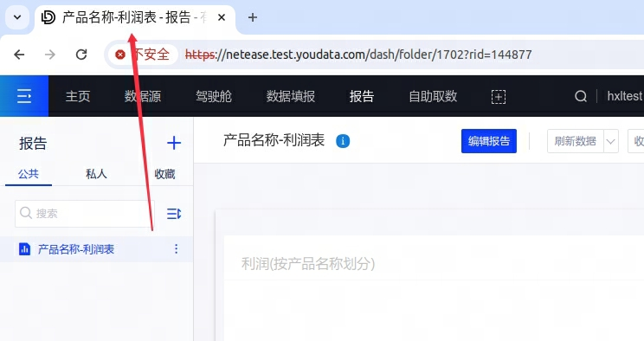Open the search magnifier in top navigation
Viewport: 644px width, 341px height.
click(x=580, y=96)
